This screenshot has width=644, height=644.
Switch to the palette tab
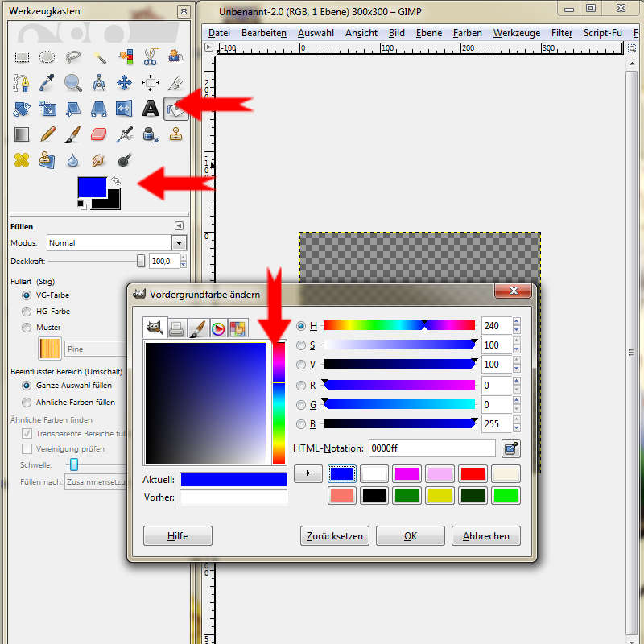coord(237,328)
